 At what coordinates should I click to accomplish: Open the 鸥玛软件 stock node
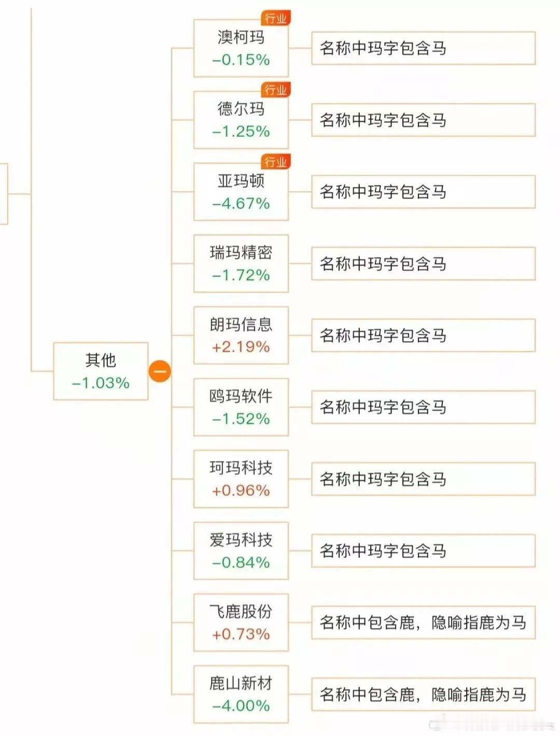241,407
